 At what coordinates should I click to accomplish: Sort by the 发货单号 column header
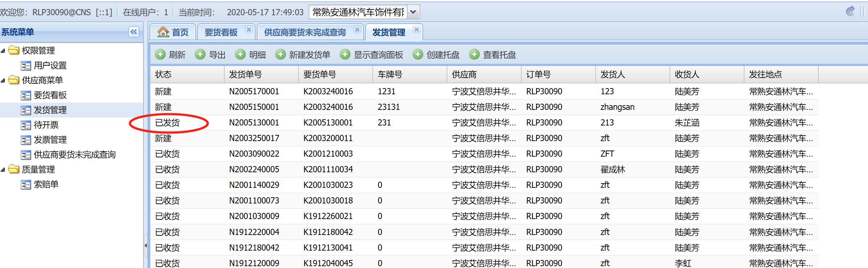point(262,74)
